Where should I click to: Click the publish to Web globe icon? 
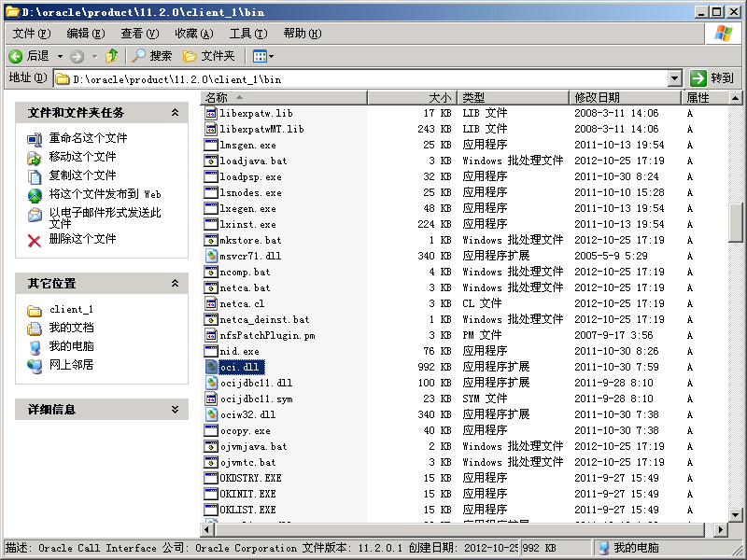click(x=35, y=196)
